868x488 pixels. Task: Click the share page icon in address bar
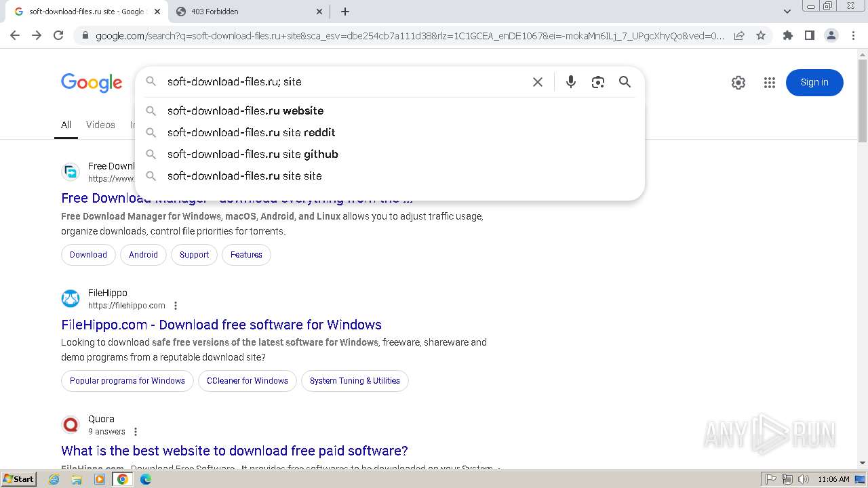point(739,36)
